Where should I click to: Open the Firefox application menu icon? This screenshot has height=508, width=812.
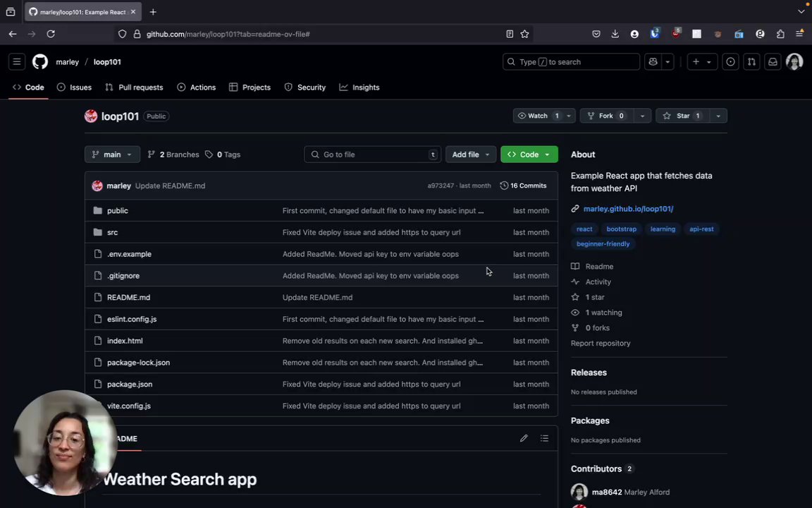[x=799, y=34]
